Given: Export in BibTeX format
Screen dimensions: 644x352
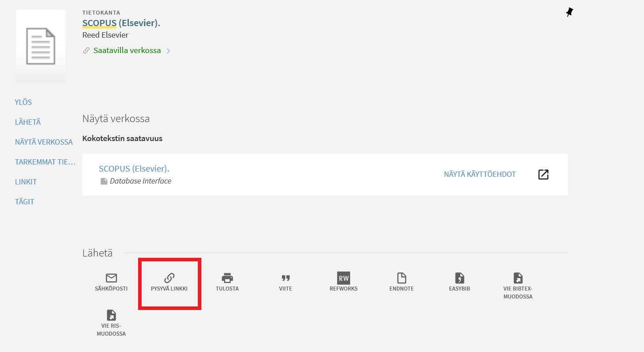Looking at the screenshot, I should pos(518,285).
